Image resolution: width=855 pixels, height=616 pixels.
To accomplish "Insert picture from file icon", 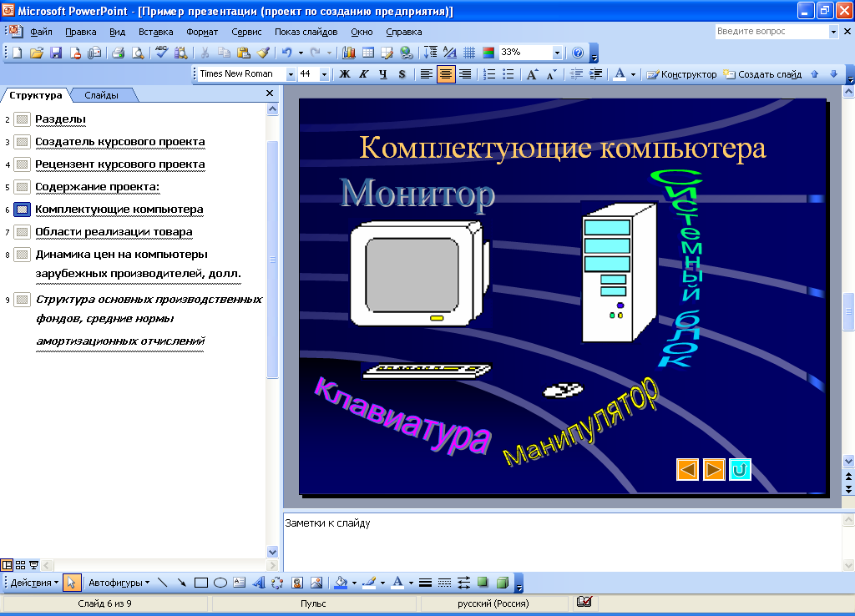I will click(x=316, y=583).
